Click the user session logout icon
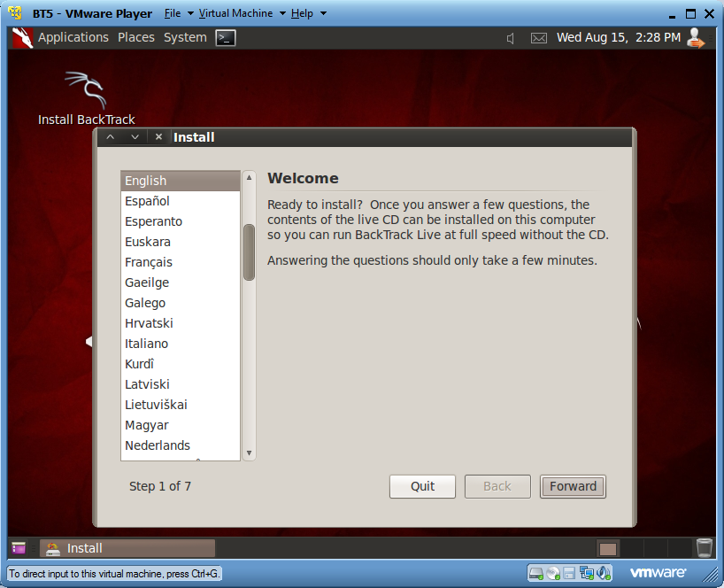The height and width of the screenshot is (588, 724). click(696, 38)
